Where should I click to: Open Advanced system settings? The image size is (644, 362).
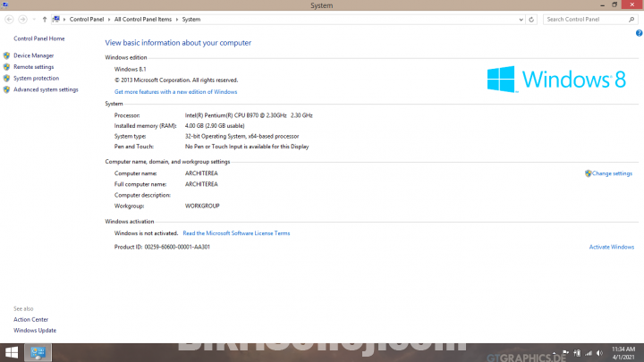[46, 89]
